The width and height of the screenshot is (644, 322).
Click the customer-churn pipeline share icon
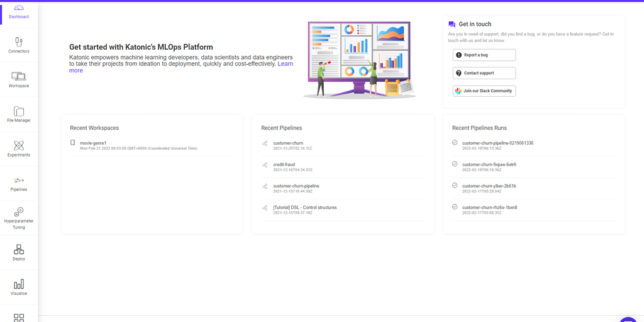pyautogui.click(x=265, y=143)
